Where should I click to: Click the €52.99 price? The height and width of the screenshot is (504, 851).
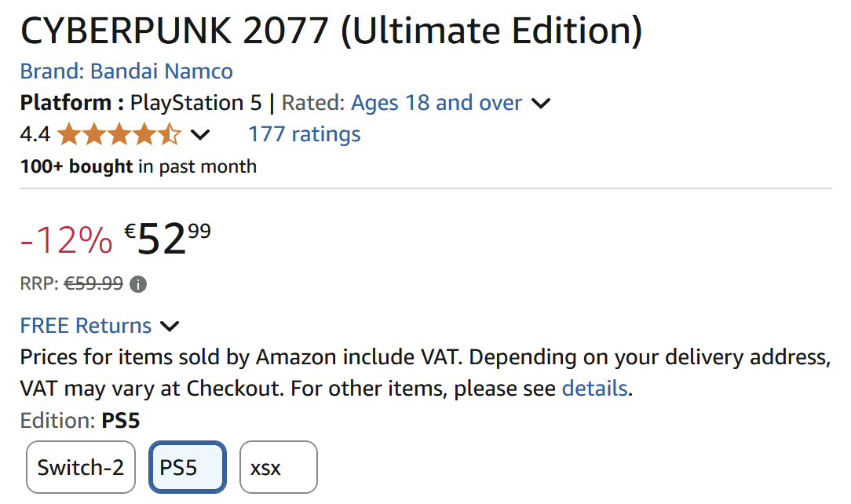[x=167, y=239]
